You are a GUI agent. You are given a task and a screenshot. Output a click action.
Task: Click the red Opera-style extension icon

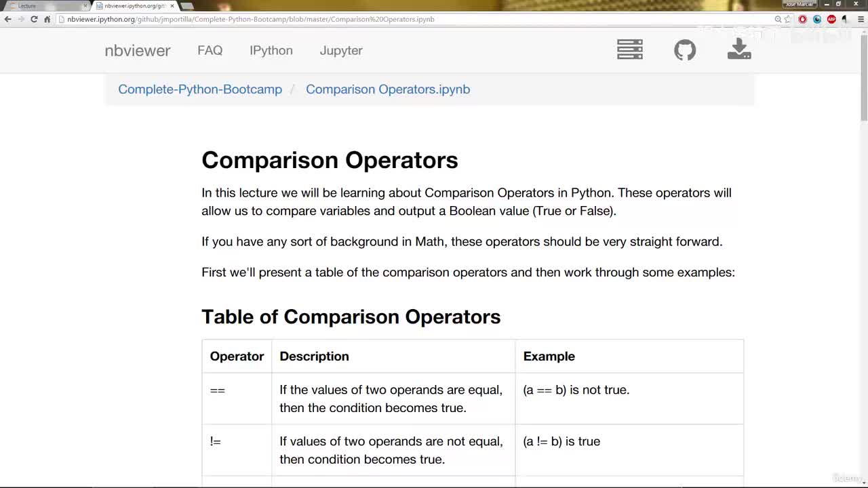click(803, 19)
